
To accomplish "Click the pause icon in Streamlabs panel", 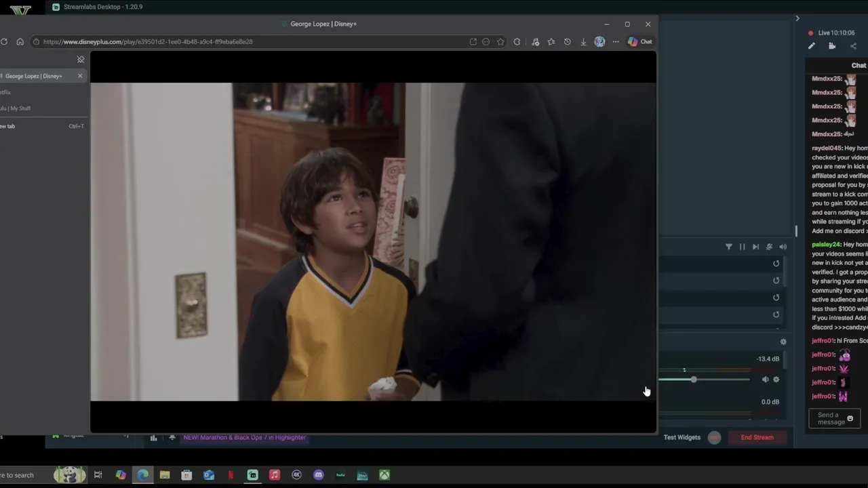I will pyautogui.click(x=742, y=247).
